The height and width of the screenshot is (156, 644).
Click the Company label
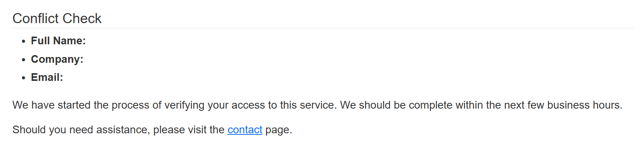[x=57, y=59]
